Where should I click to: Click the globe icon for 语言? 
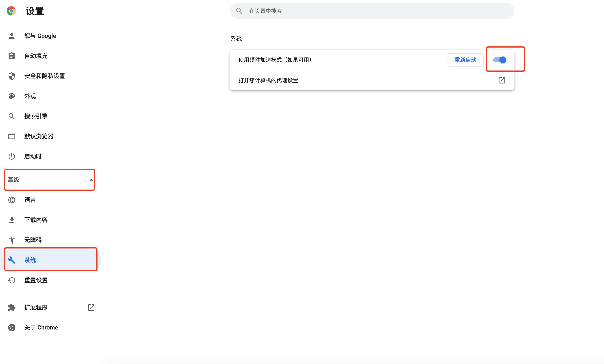pyautogui.click(x=12, y=200)
